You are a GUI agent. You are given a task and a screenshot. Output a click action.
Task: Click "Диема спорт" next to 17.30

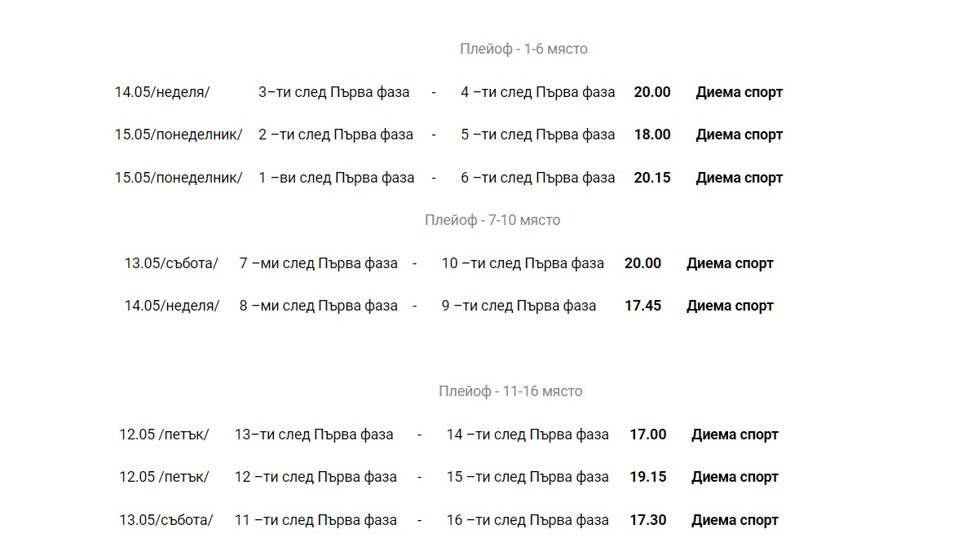735,520
